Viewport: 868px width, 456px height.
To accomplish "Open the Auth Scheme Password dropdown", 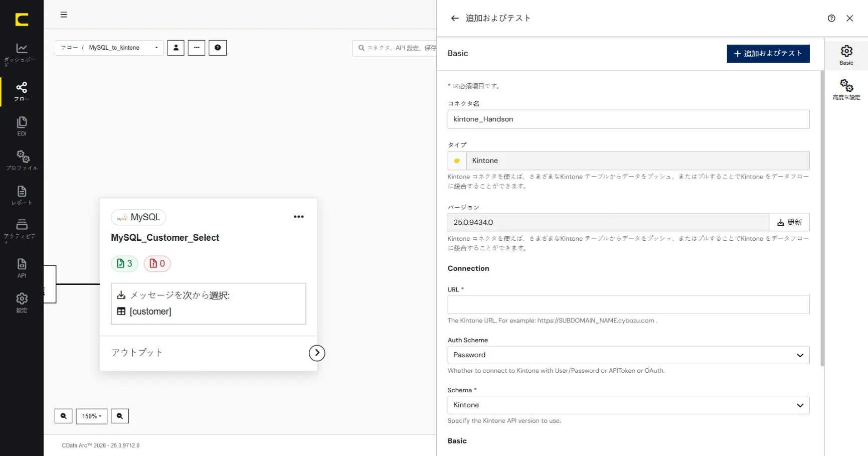I will pos(628,355).
